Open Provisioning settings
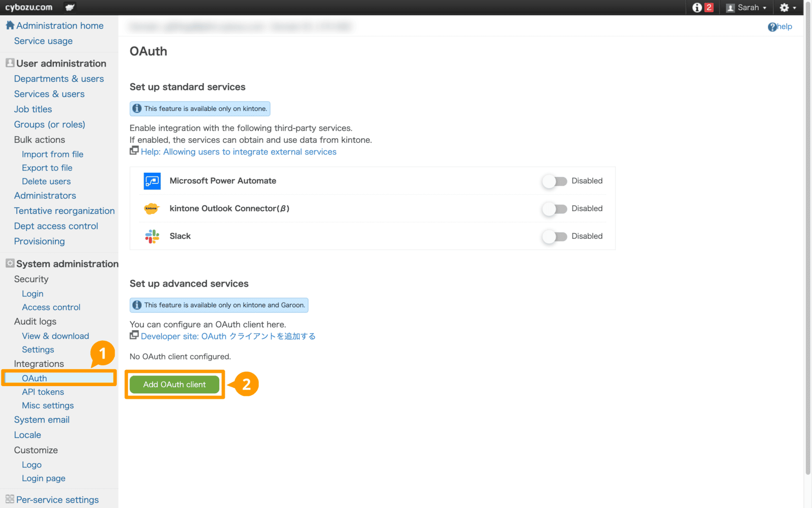This screenshot has height=508, width=812. tap(40, 241)
